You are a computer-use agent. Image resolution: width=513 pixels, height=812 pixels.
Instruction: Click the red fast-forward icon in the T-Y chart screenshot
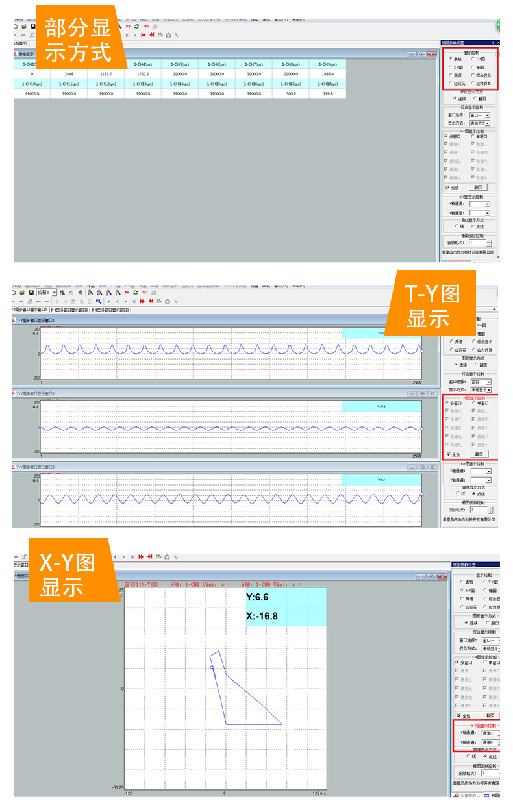pos(142,301)
